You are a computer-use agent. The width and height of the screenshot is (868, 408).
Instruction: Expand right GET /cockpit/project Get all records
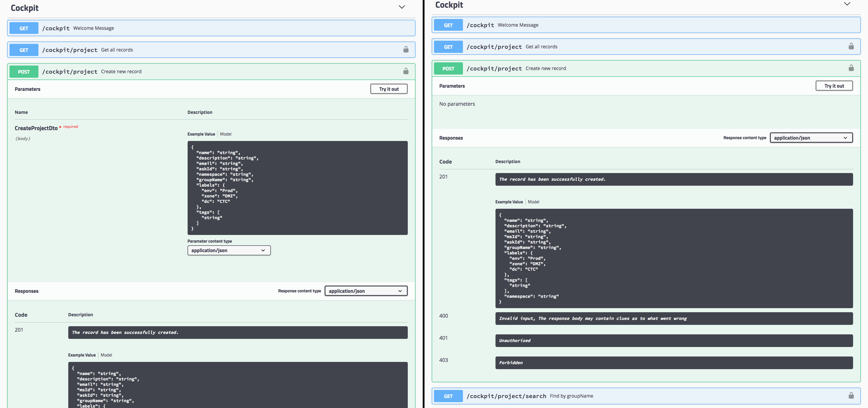tap(646, 47)
